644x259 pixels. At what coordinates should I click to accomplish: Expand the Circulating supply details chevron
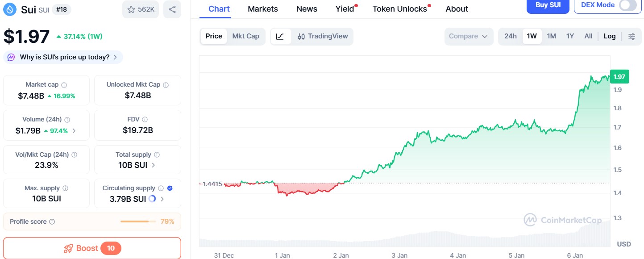[162, 199]
